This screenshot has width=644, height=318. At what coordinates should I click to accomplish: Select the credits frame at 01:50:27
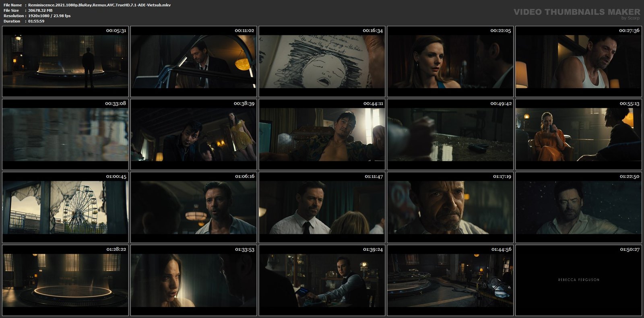tap(579, 280)
